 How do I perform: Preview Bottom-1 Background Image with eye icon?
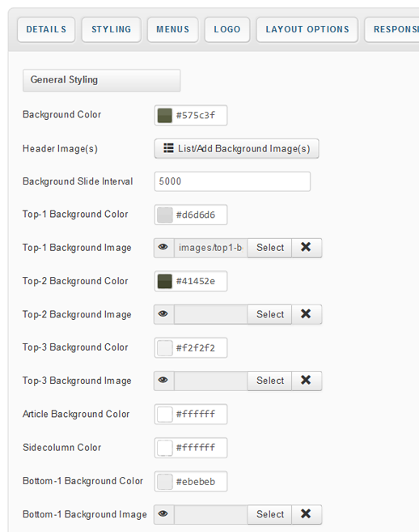point(163,514)
